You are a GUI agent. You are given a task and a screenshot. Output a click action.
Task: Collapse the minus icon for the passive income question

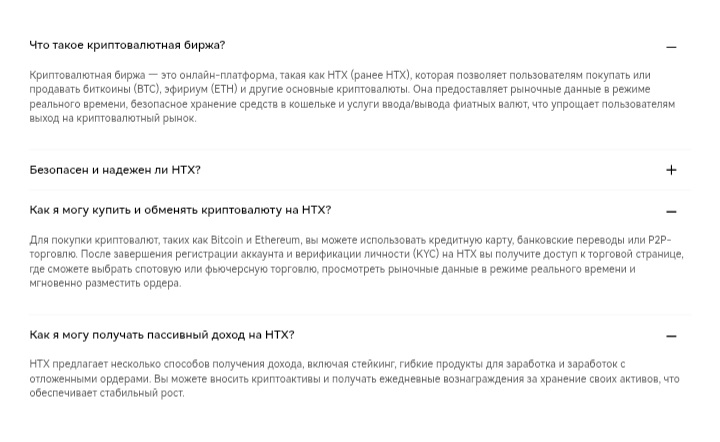pos(671,336)
